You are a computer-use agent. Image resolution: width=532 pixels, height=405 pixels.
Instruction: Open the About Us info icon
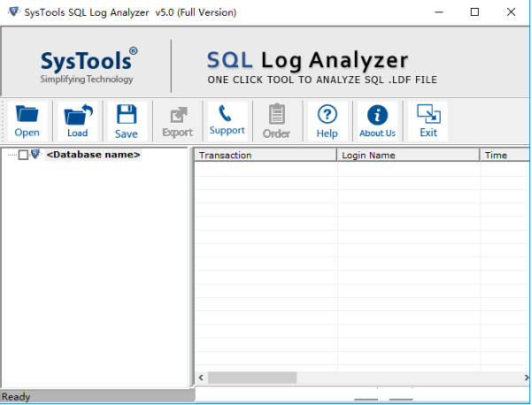point(377,115)
